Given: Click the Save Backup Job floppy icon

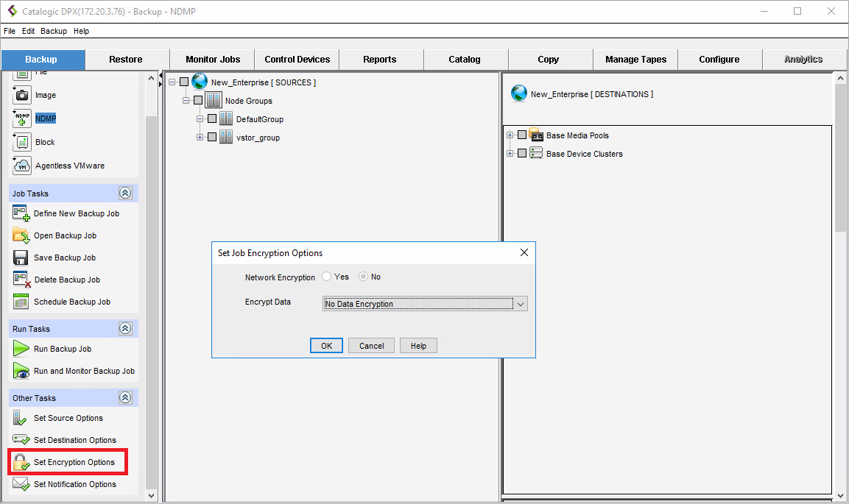Looking at the screenshot, I should point(21,258).
